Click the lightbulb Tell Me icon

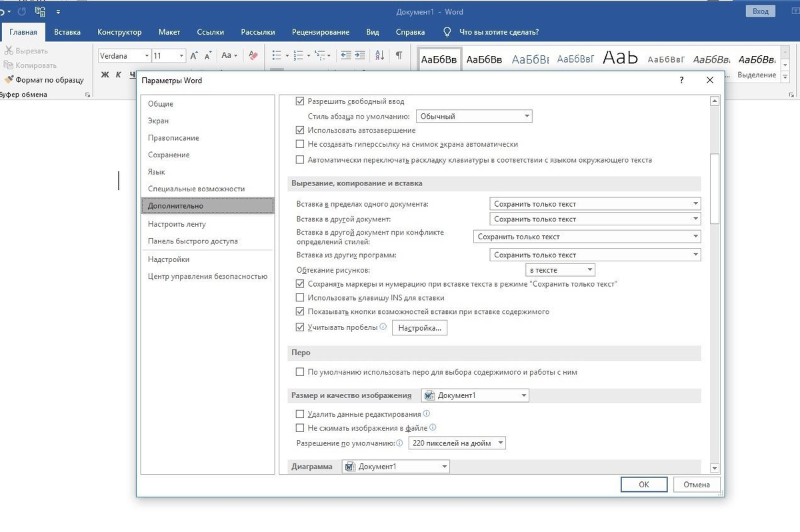pos(447,32)
